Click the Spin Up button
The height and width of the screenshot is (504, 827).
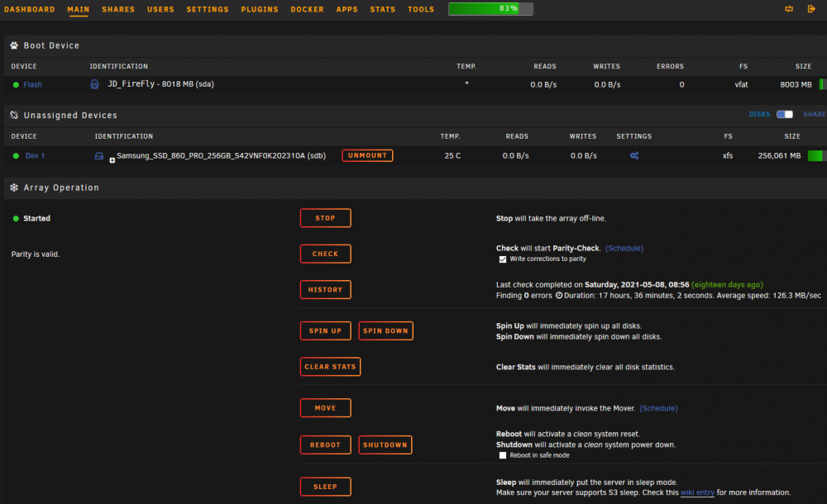tap(325, 331)
